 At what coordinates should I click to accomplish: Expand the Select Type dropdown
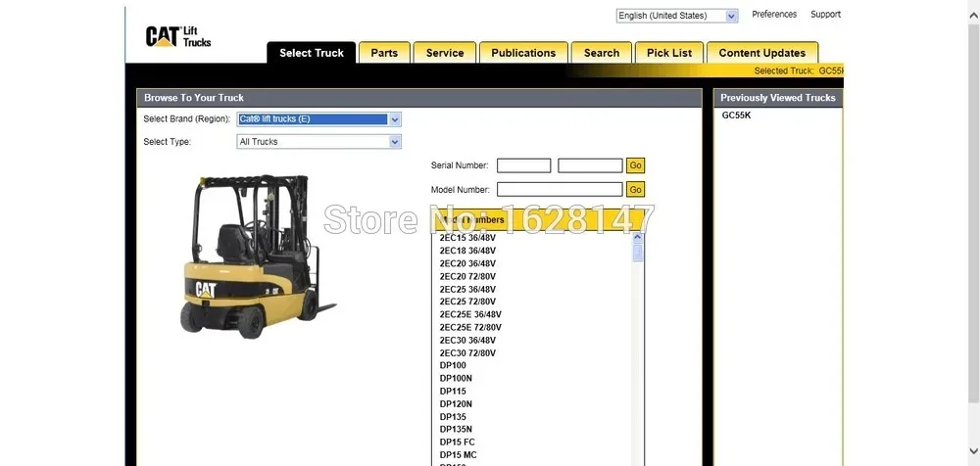tap(318, 142)
